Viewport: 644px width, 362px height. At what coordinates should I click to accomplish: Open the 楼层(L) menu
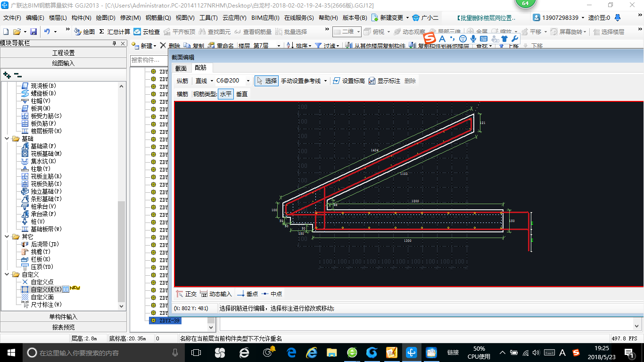(58, 18)
